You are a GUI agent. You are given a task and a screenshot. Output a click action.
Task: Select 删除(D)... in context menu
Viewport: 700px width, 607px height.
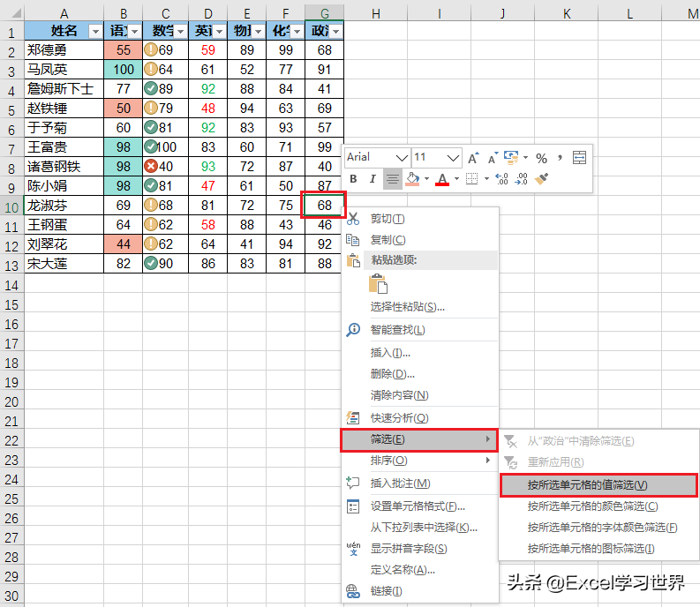point(420,373)
